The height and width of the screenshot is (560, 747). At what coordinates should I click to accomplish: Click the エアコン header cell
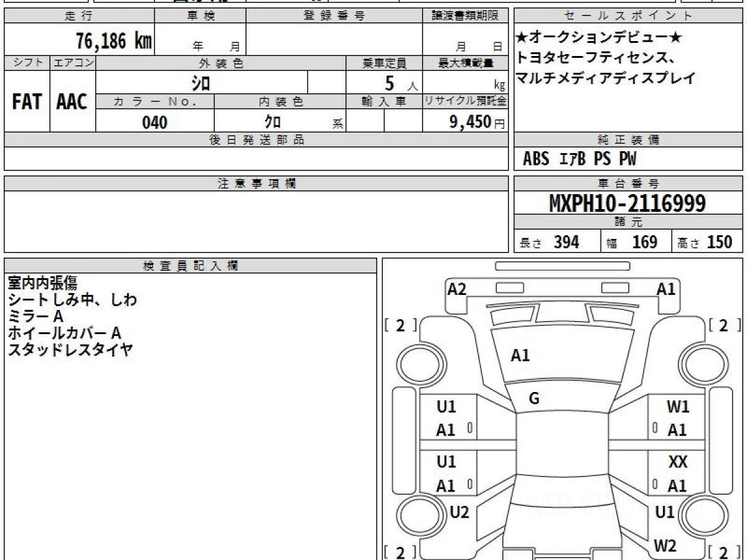click(73, 63)
